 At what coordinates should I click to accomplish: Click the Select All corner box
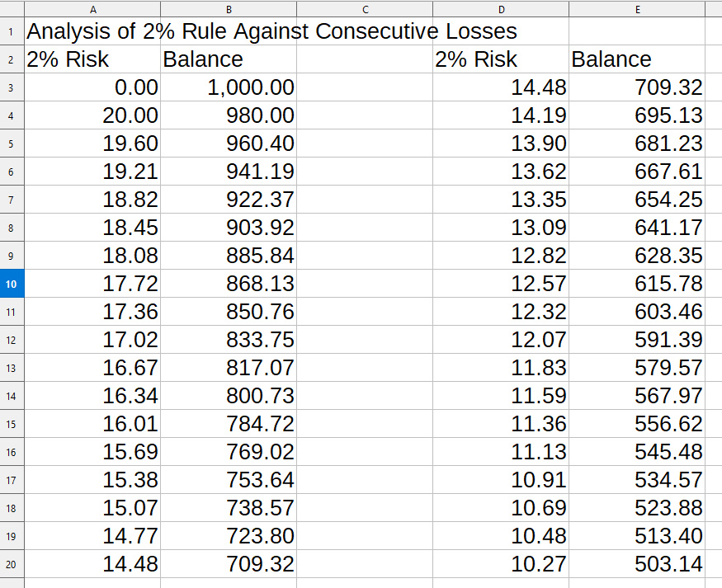12,9
